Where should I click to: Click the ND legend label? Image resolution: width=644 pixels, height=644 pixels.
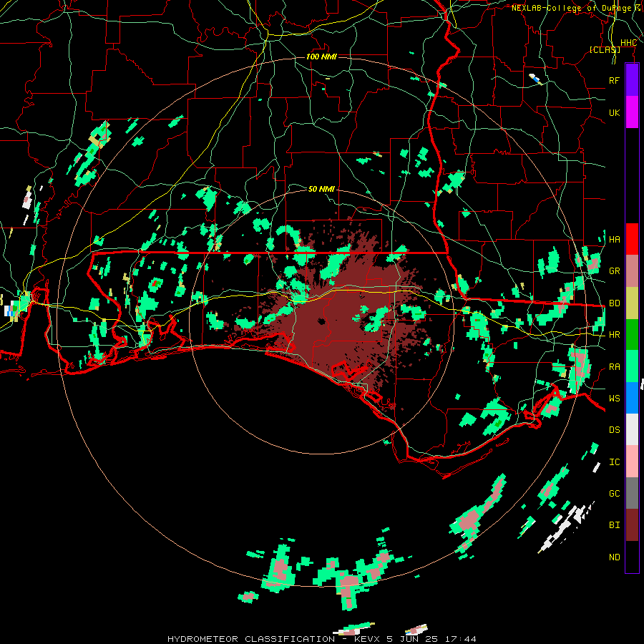point(614,557)
